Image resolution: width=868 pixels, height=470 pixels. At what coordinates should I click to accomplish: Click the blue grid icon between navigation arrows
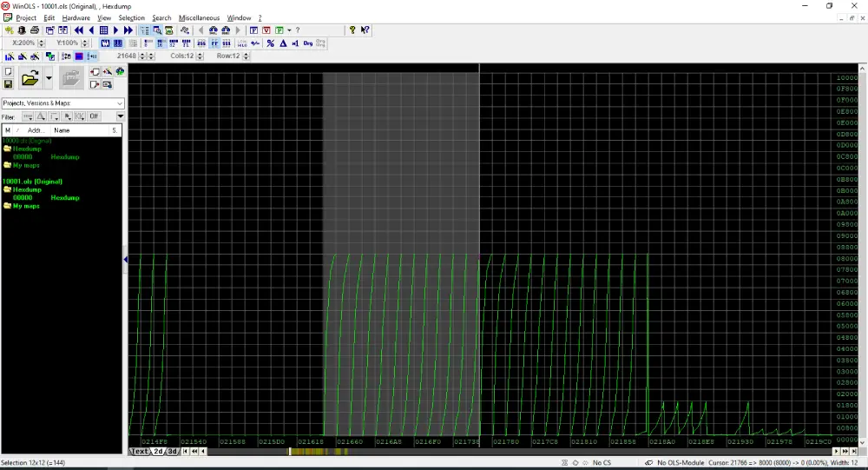click(x=103, y=30)
